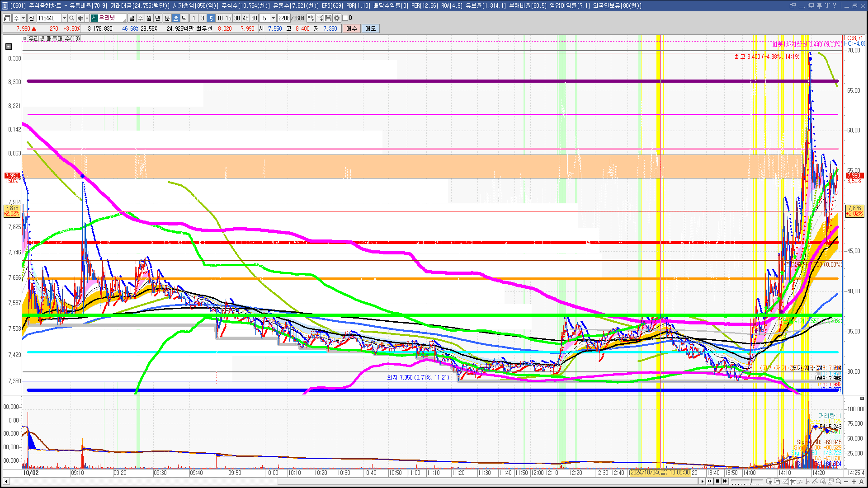Click the save chart floppy icon

328,18
